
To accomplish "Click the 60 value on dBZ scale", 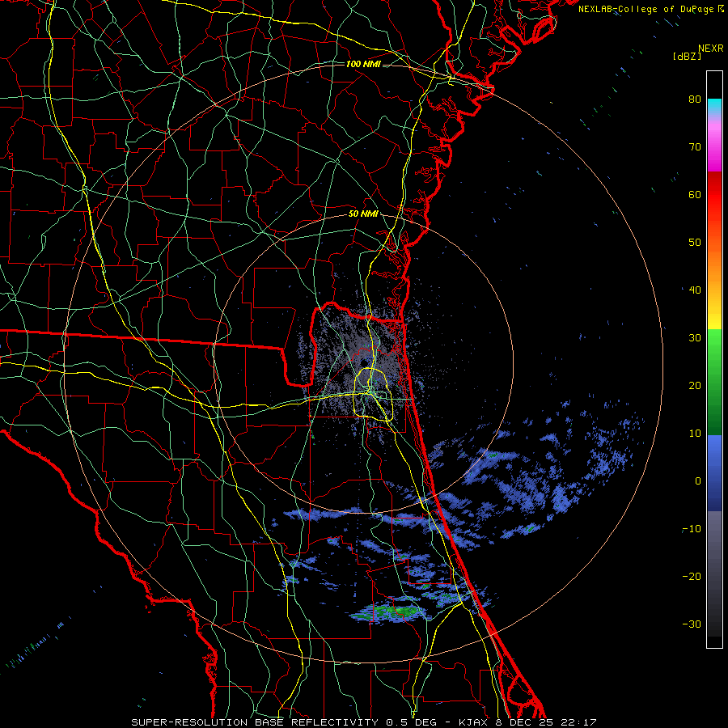I will click(695, 194).
